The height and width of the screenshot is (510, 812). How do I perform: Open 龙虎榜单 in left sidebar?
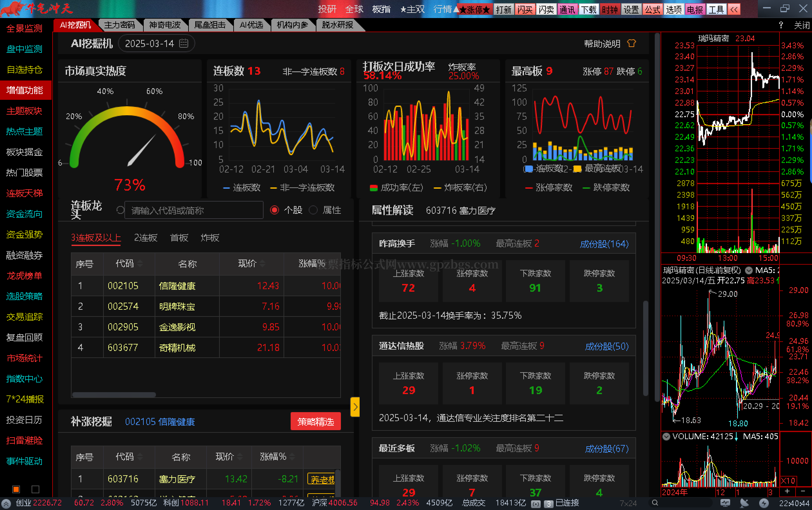click(x=24, y=276)
